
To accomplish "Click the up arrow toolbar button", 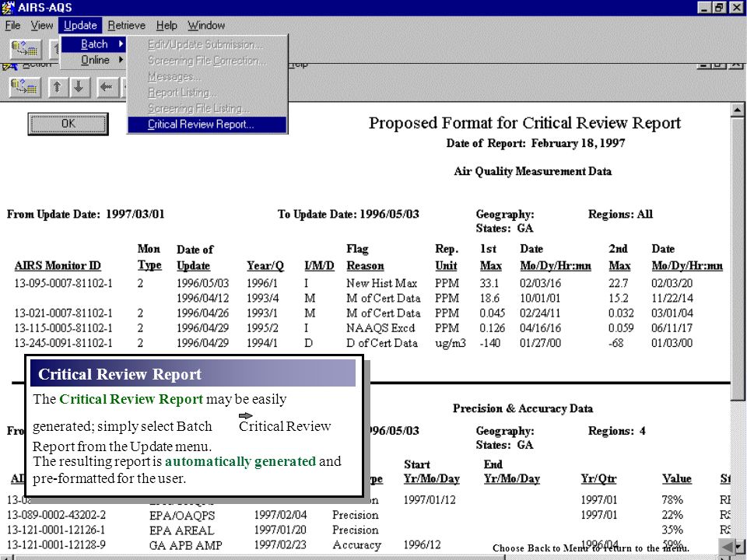I will point(57,87).
